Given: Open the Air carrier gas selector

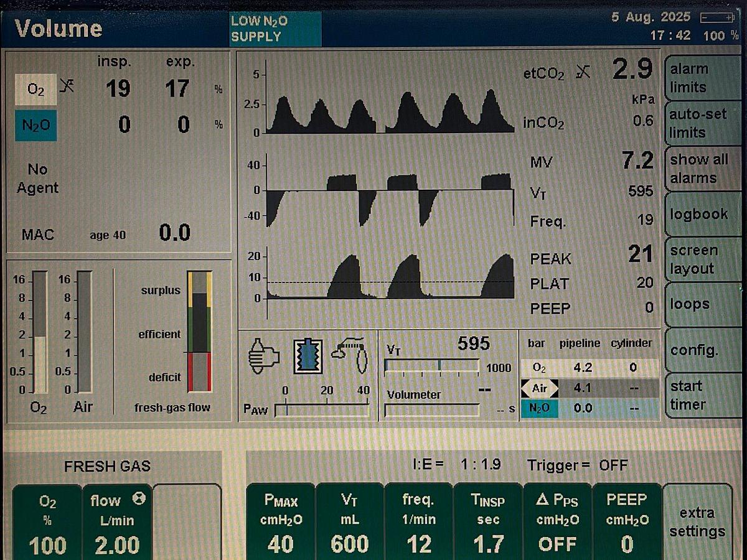Looking at the screenshot, I should (x=539, y=388).
